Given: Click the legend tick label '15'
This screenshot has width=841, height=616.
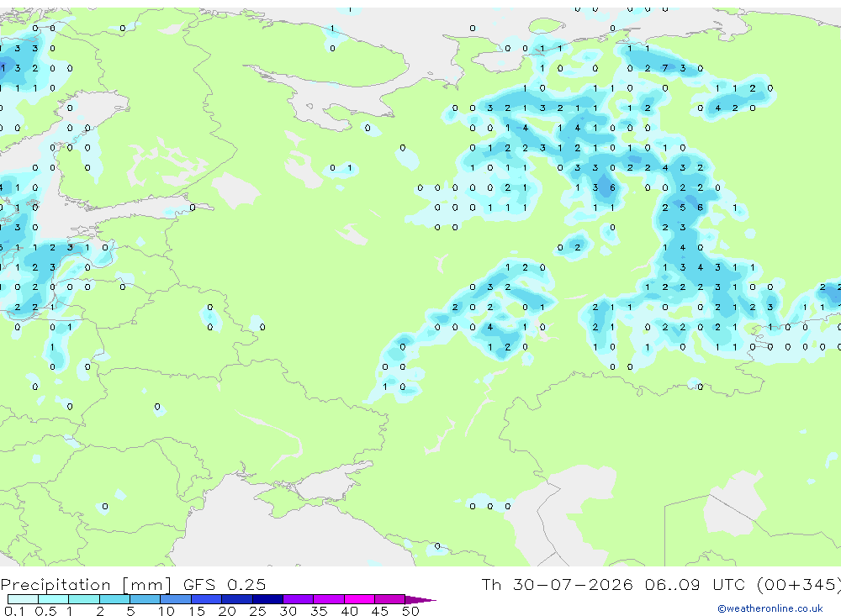Looking at the screenshot, I should pyautogui.click(x=197, y=611).
